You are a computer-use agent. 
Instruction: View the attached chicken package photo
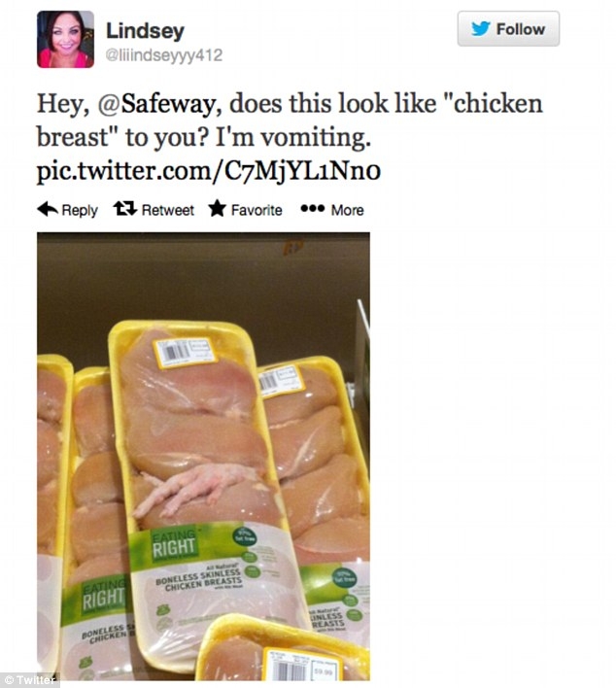tap(203, 457)
